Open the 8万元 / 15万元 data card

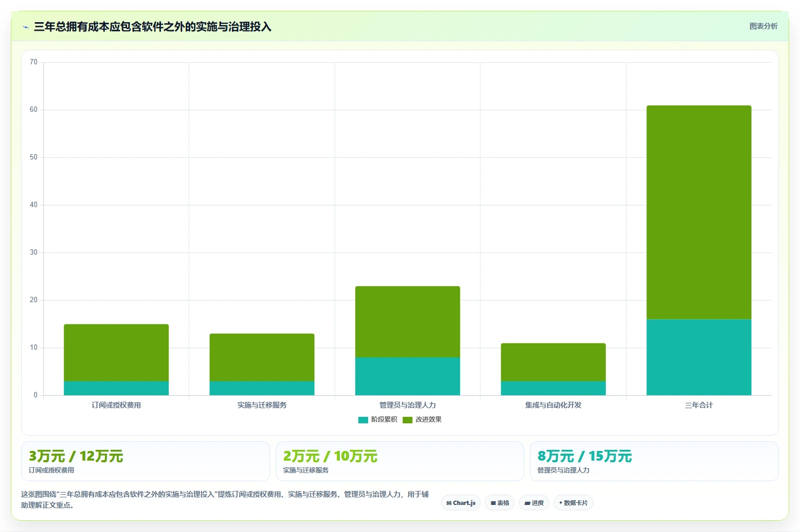(654, 461)
